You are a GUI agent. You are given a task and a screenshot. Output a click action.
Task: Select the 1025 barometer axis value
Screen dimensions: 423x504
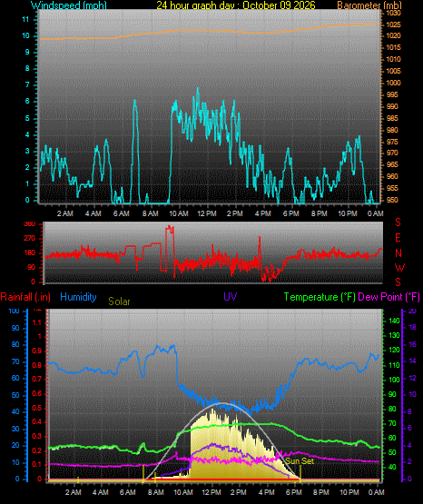pos(393,25)
